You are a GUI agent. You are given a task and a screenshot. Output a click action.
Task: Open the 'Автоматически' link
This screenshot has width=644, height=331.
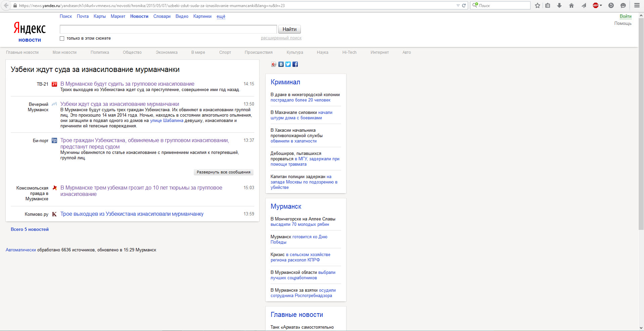pyautogui.click(x=21, y=250)
